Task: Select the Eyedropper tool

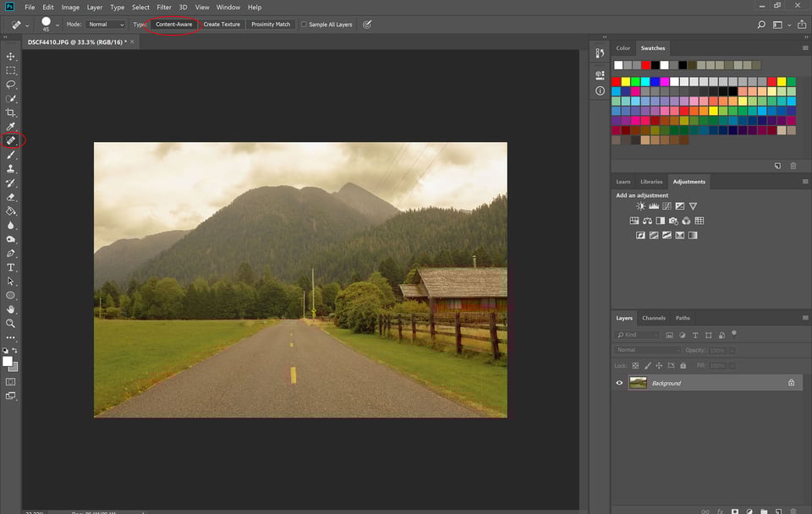Action: tap(10, 126)
